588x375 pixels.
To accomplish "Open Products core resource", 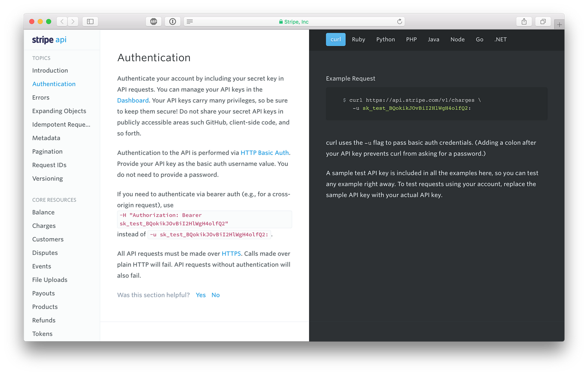I will click(x=45, y=307).
